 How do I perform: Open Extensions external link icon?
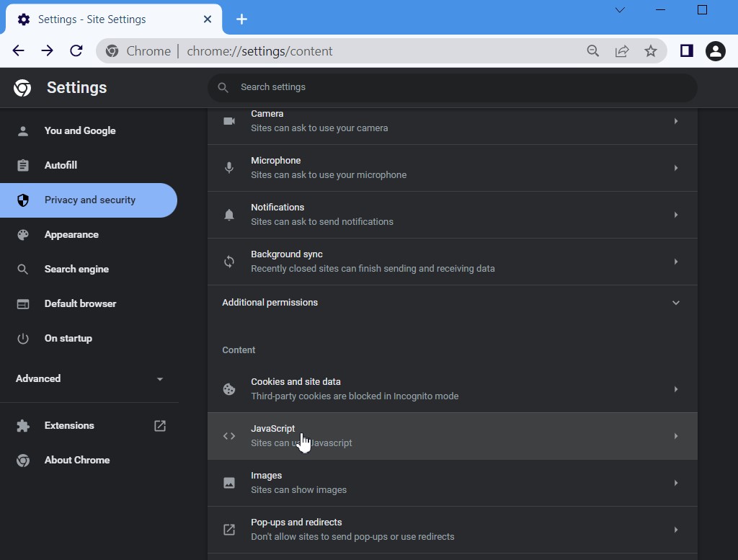[x=160, y=426]
